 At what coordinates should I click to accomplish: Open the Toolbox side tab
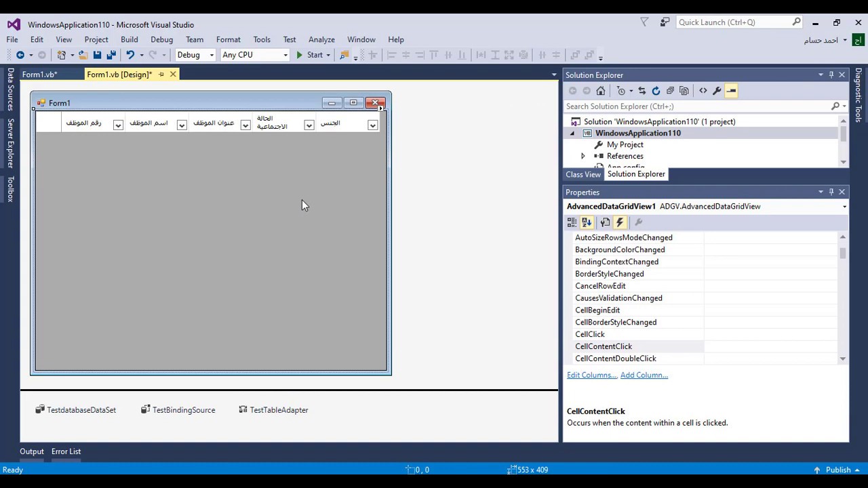(x=10, y=189)
